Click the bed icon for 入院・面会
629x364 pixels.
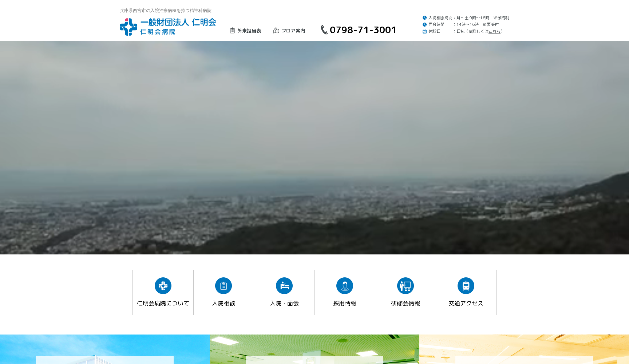tap(284, 286)
